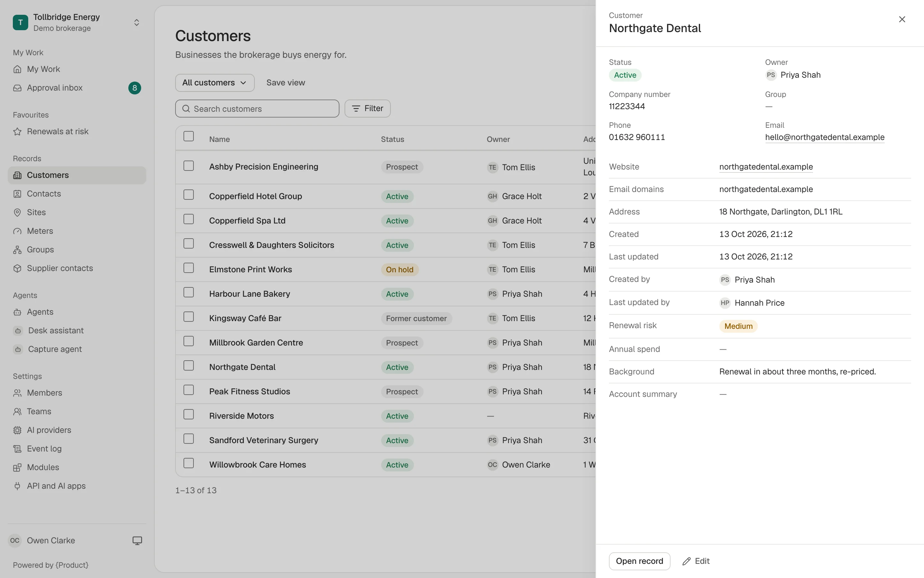The height and width of the screenshot is (578, 924).
Task: Click the Contacts sidebar icon
Action: coord(17,194)
